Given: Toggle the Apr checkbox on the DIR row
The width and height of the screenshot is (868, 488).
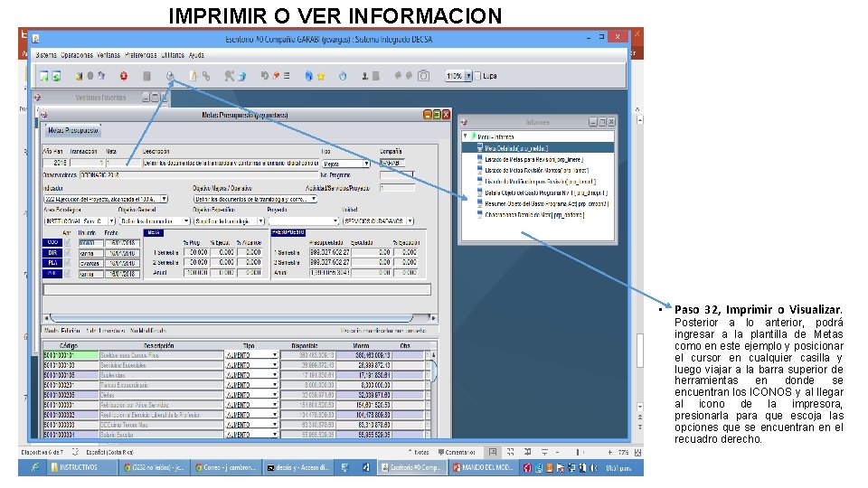Looking at the screenshot, I should click(x=67, y=253).
